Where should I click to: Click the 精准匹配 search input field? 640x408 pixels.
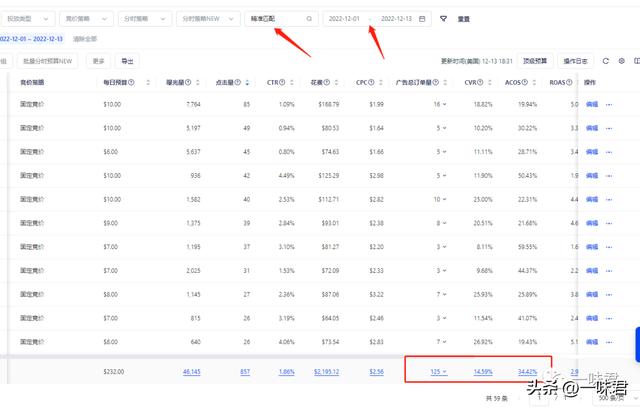point(281,19)
